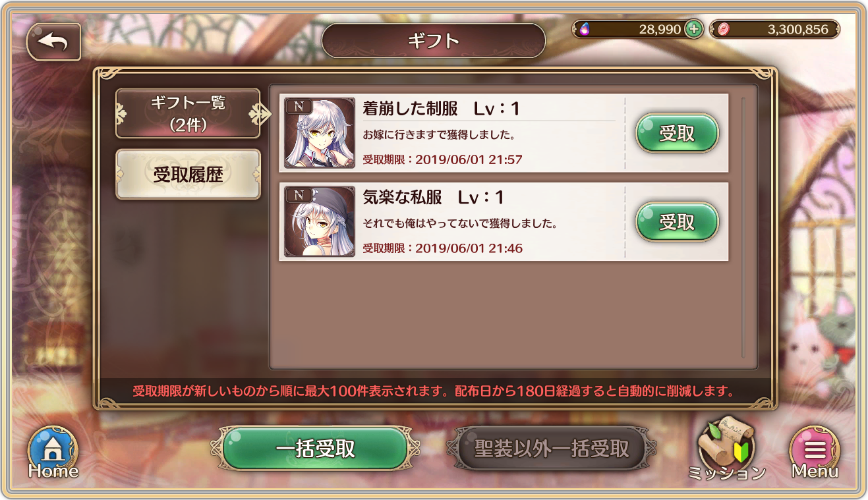Screen dimensions: 868x500
Task: Click the back arrow button
Action: coord(53,42)
